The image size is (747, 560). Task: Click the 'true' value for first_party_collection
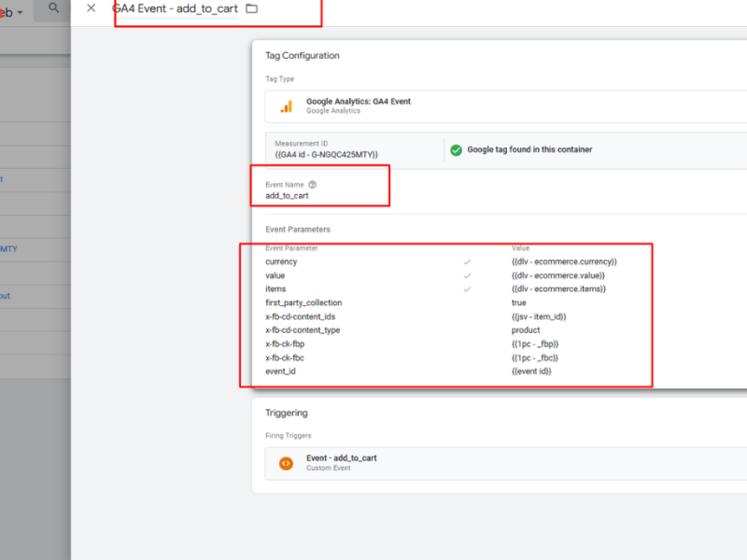[x=519, y=302]
